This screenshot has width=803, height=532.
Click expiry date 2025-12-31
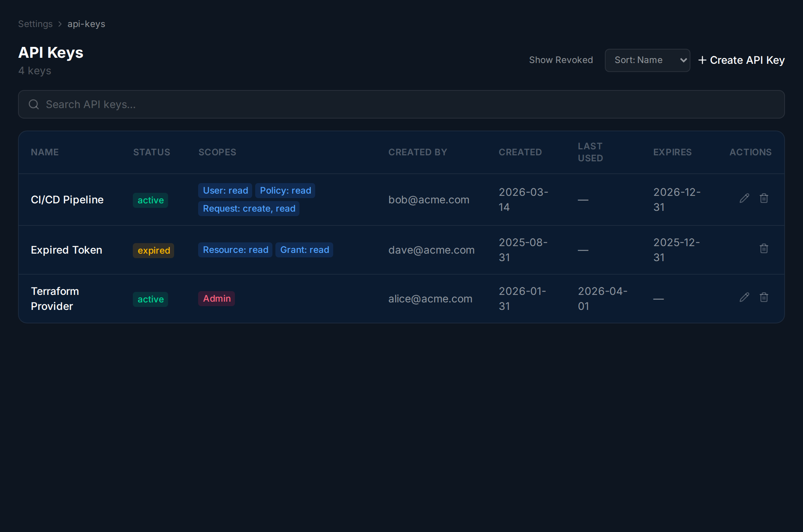pos(677,250)
